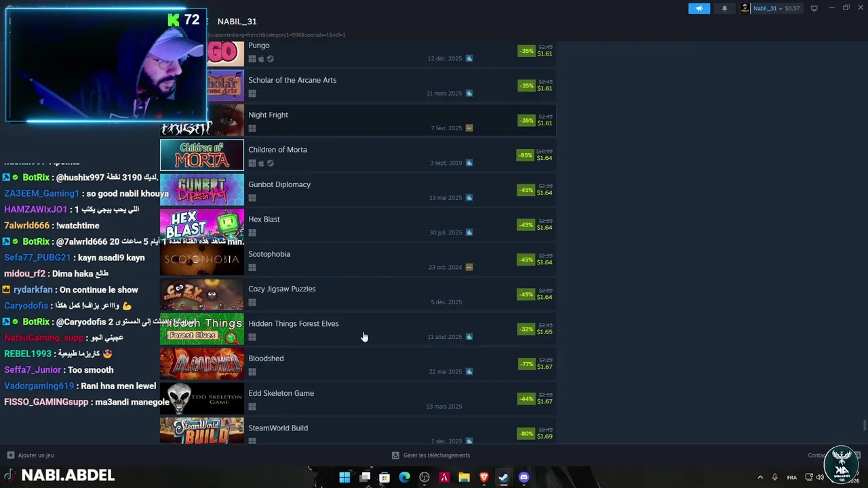This screenshot has height=488, width=868.
Task: Click the date 3 sept. 2019
Action: click(x=446, y=163)
